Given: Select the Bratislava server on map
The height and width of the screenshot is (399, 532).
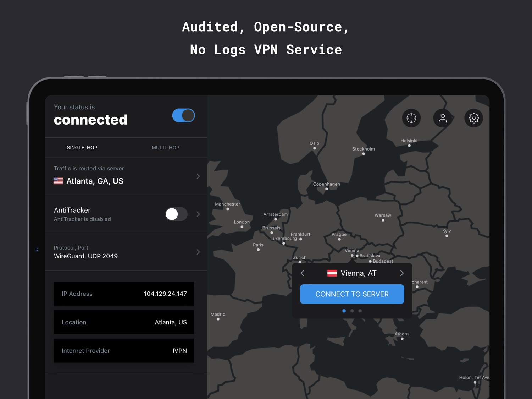Looking at the screenshot, I should tap(357, 256).
